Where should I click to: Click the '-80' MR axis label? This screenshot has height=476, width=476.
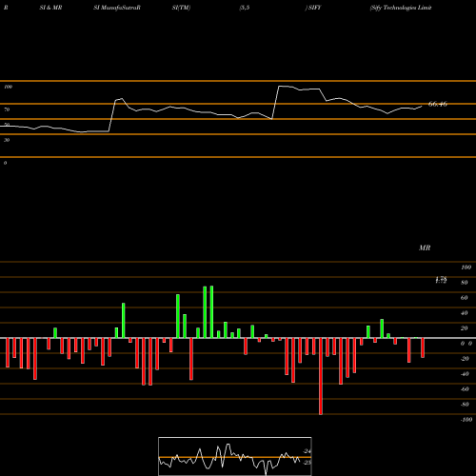coord(465,405)
